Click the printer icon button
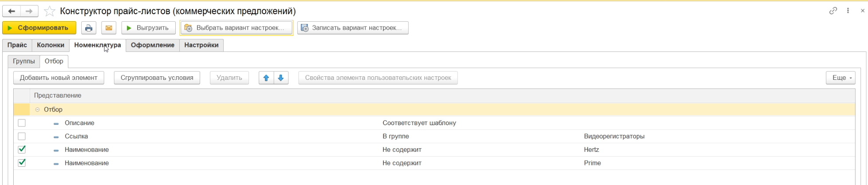868x185 pixels. (89, 28)
